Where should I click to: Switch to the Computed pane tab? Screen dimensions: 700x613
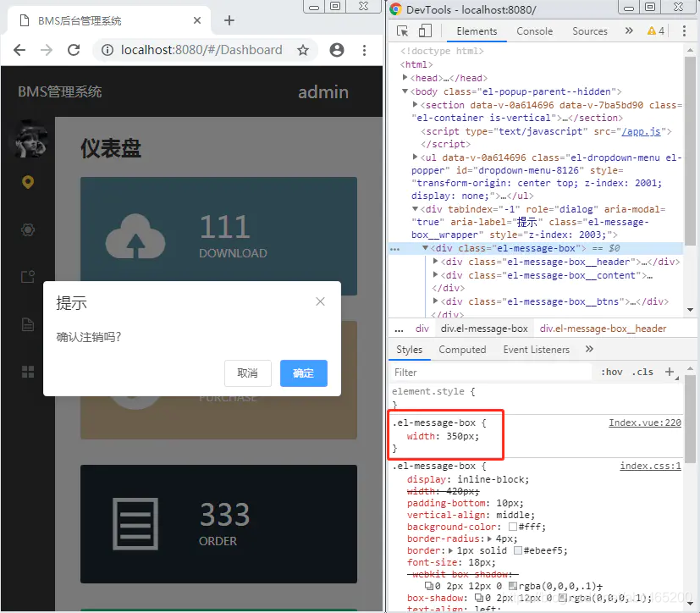click(x=462, y=350)
